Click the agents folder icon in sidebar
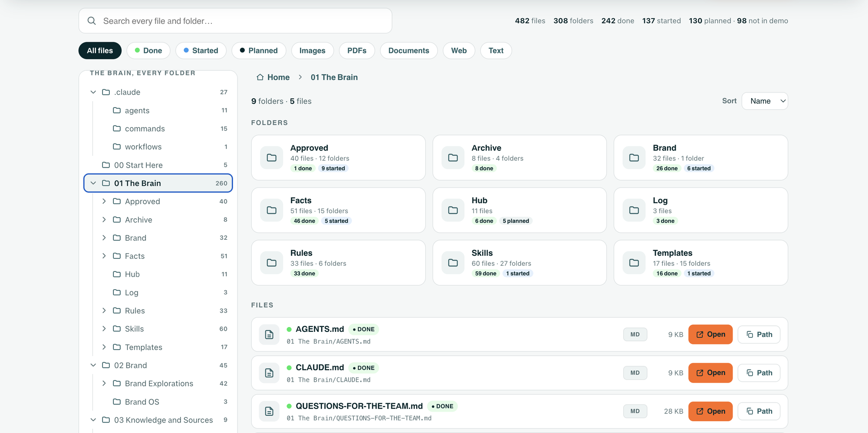Viewport: 868px width, 433px height. pyautogui.click(x=117, y=110)
